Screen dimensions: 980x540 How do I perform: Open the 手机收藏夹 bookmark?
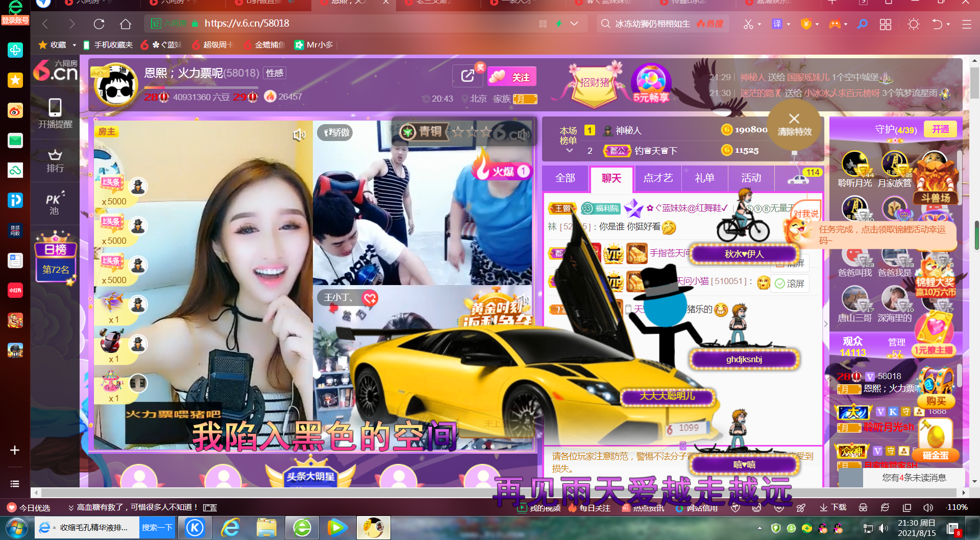[108, 45]
